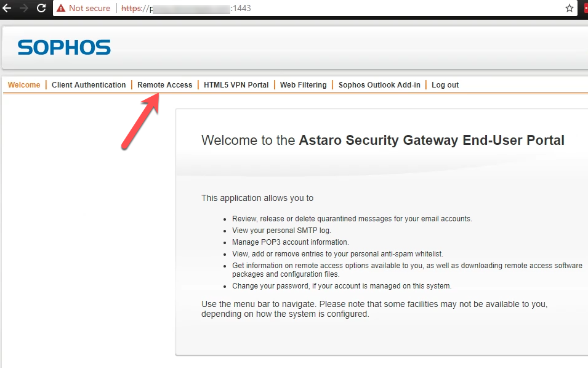The height and width of the screenshot is (368, 588).
Task: Bookmark this page with the star icon
Action: pos(570,8)
